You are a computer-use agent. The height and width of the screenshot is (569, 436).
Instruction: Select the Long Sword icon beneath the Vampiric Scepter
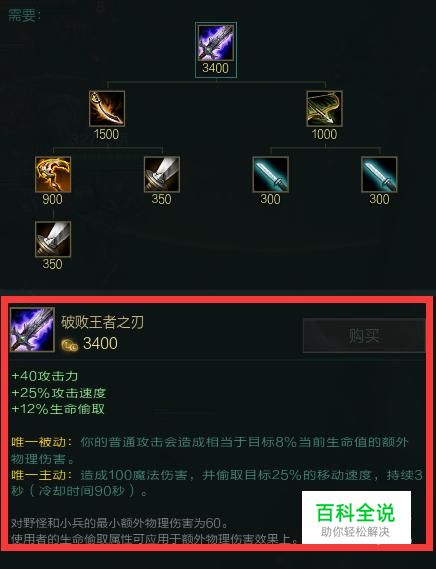pos(53,239)
